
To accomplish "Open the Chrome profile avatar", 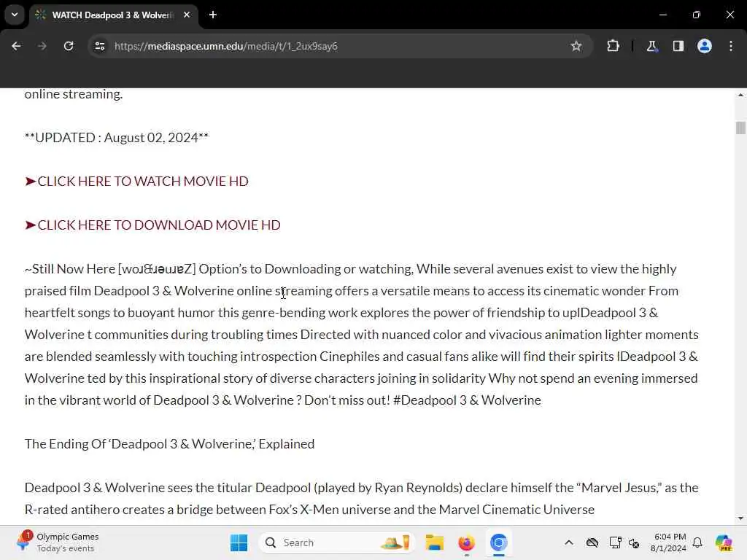I will pos(704,46).
